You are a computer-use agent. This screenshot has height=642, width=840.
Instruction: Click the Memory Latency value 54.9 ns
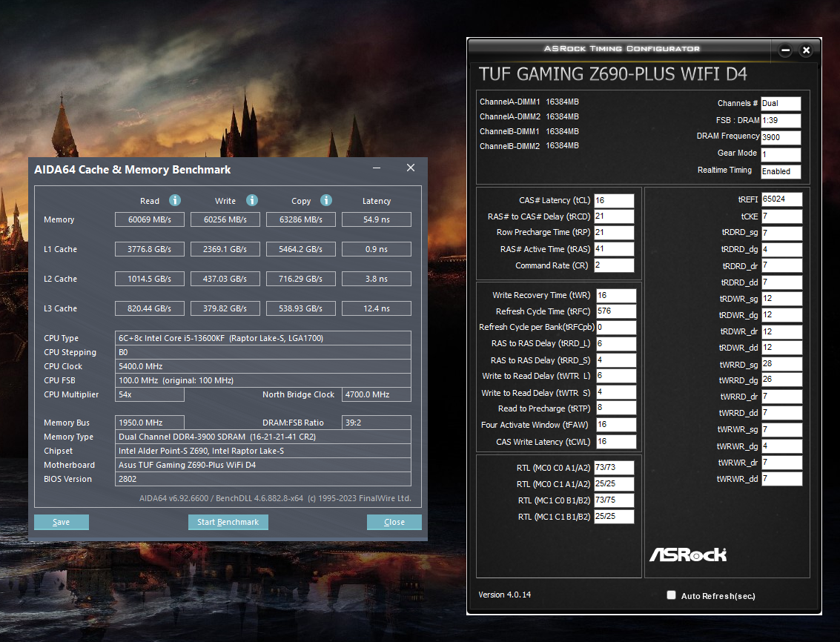377,219
